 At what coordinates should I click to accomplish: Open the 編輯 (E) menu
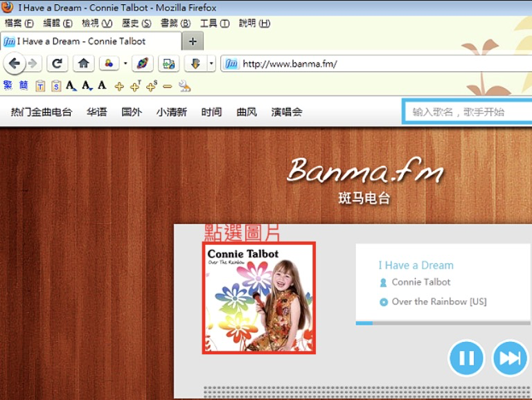click(x=57, y=23)
